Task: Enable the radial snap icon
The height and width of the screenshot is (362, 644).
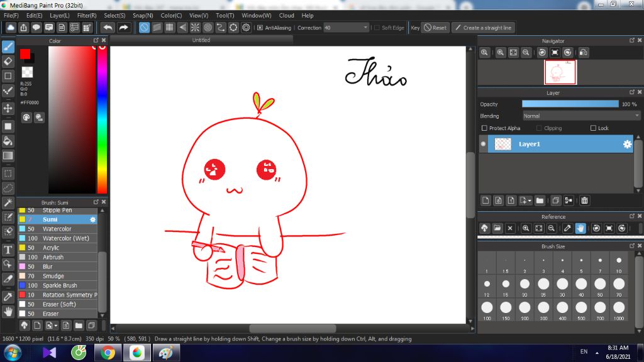Action: click(x=195, y=28)
